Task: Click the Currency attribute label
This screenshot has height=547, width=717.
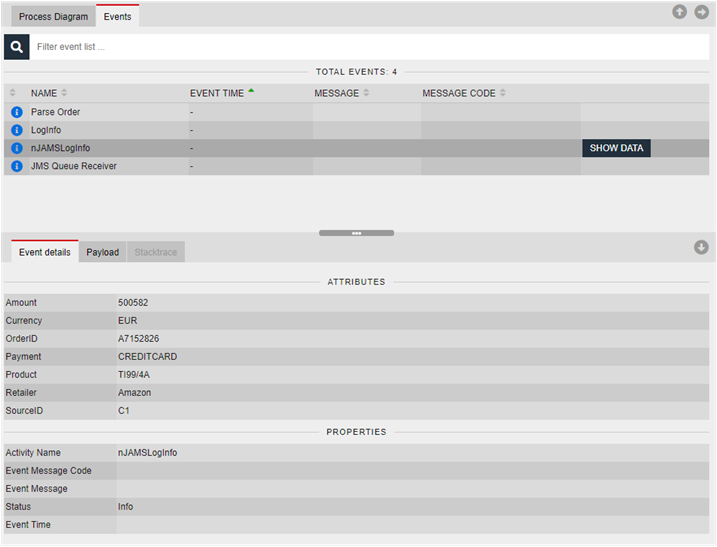Action: click(24, 321)
